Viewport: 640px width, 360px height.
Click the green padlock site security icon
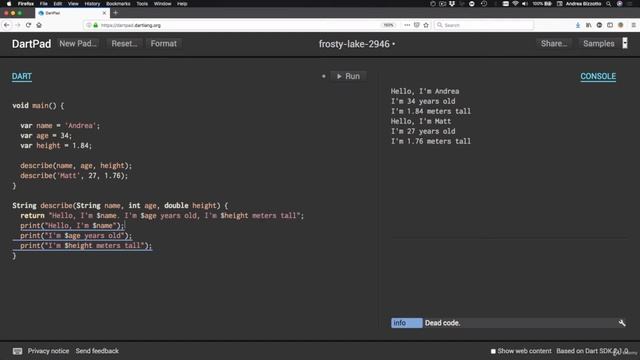(96, 25)
